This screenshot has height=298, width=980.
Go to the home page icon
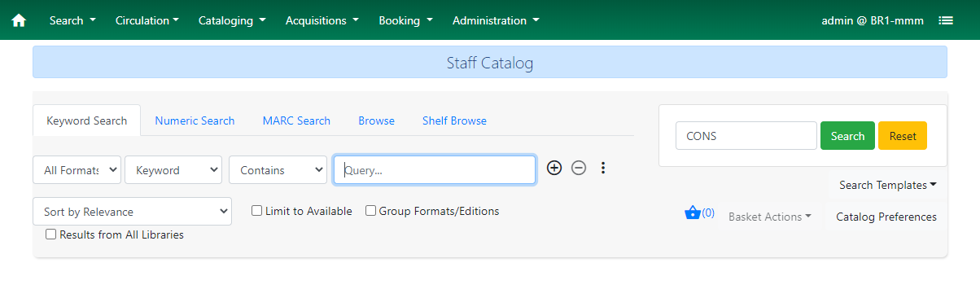coord(19,20)
